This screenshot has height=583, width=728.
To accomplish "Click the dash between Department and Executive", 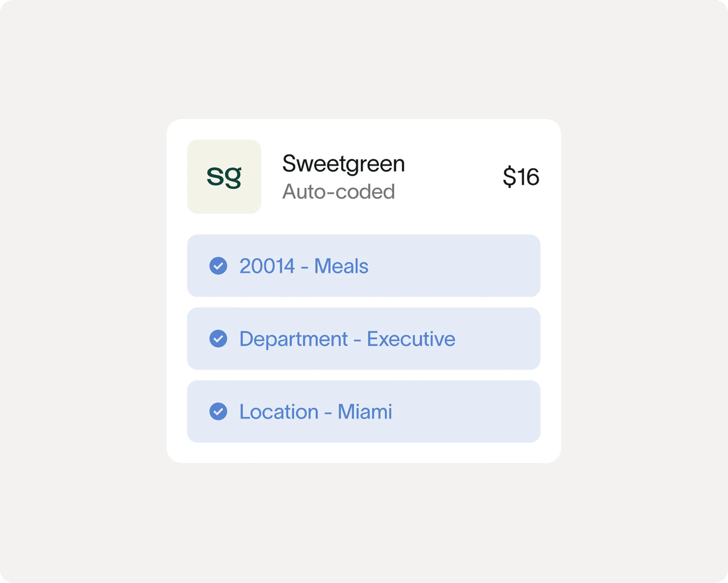I will point(357,339).
